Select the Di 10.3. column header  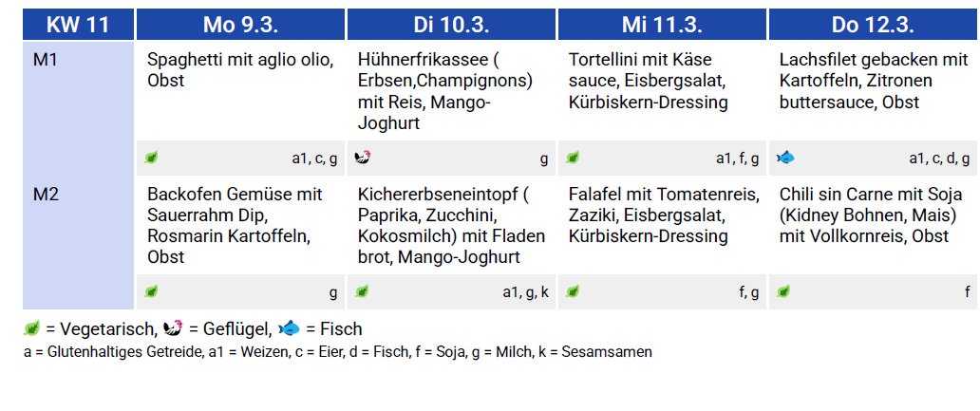point(452,25)
